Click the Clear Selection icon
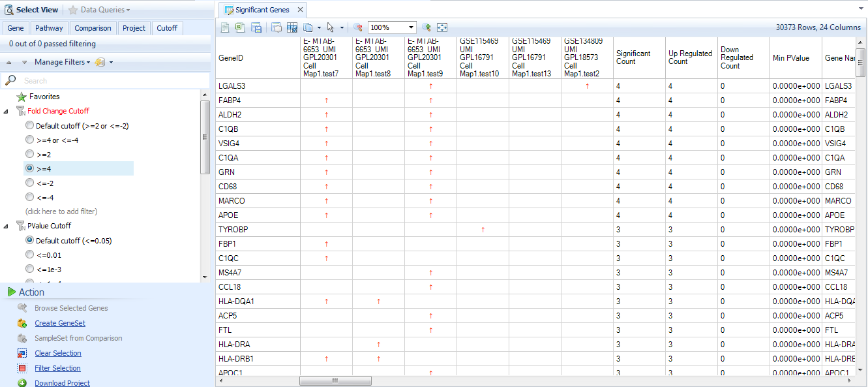The width and height of the screenshot is (868, 387). point(22,353)
